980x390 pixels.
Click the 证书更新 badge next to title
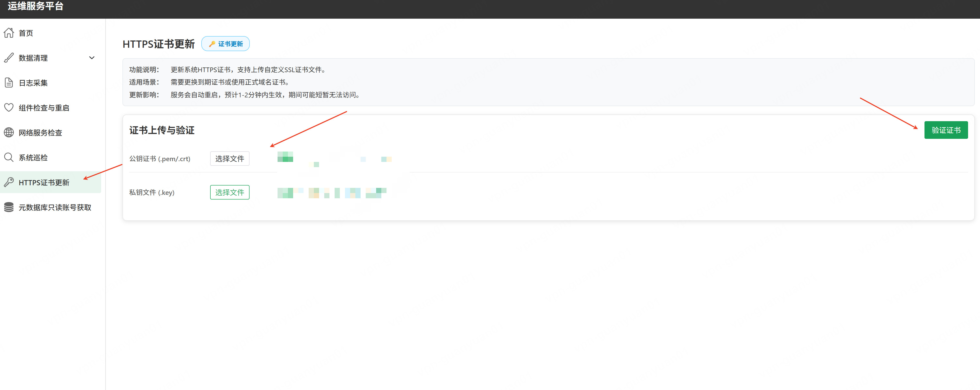pos(226,44)
